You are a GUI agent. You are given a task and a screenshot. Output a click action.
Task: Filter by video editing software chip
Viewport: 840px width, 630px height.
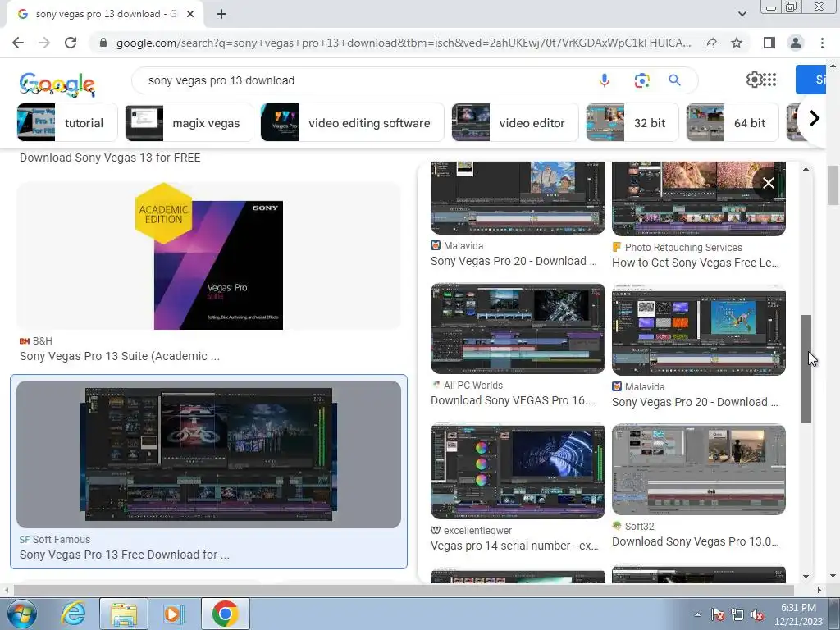click(x=352, y=123)
